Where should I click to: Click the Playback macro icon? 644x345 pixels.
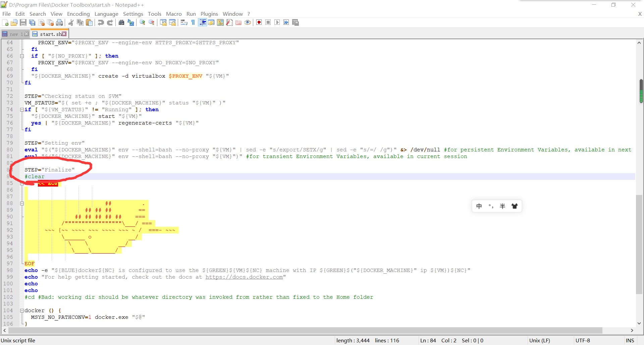277,22
